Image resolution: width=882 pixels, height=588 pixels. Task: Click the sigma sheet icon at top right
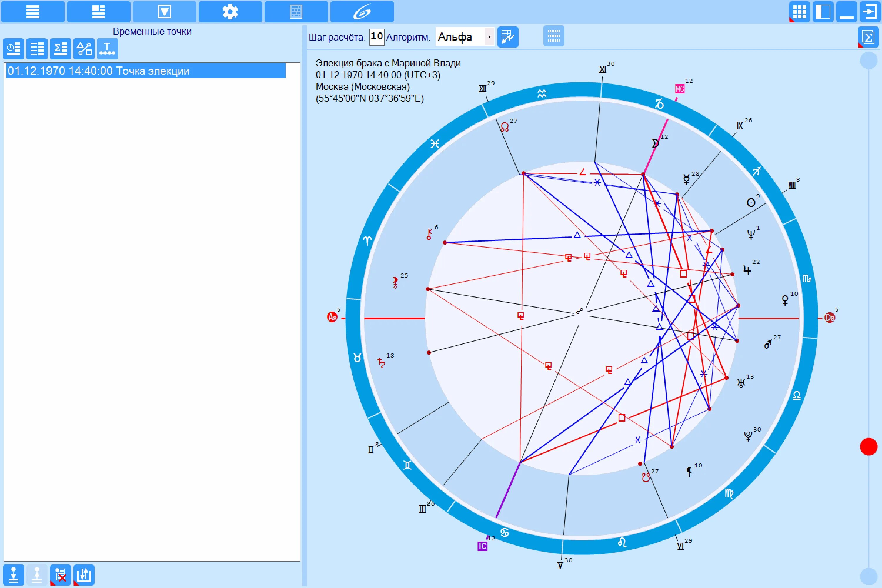click(x=868, y=37)
